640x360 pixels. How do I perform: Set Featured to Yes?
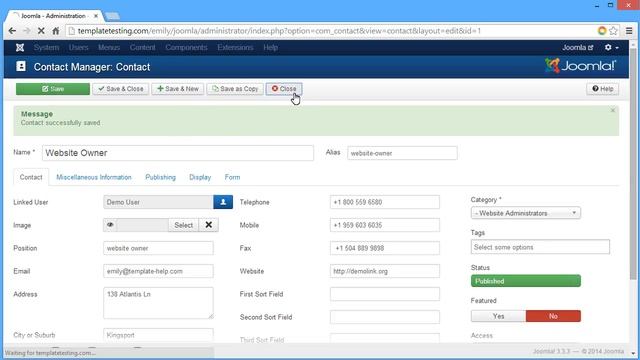pyautogui.click(x=498, y=316)
